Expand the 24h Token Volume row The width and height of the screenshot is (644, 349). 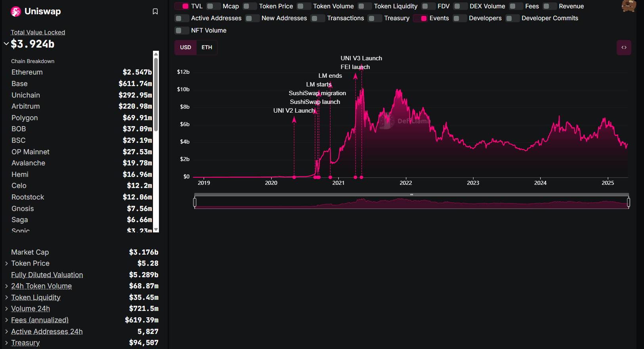(6, 286)
